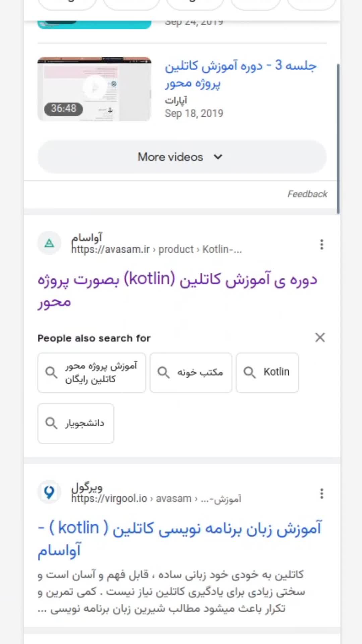This screenshot has height=644, width=362.
Task: Open the Avasam site favicon
Action: click(x=49, y=243)
